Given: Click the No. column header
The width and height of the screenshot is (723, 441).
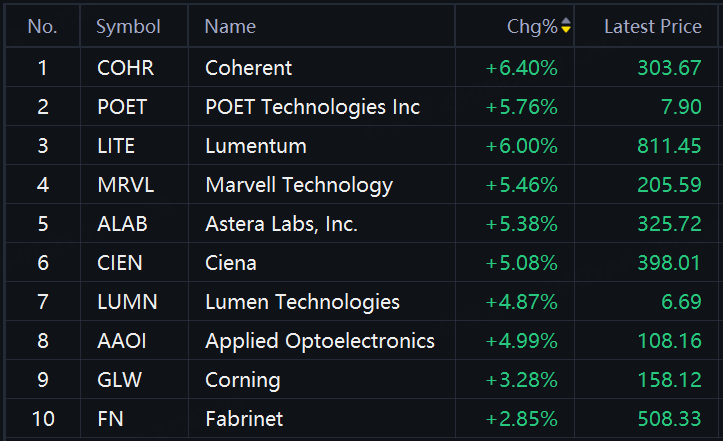Looking at the screenshot, I should (42, 26).
